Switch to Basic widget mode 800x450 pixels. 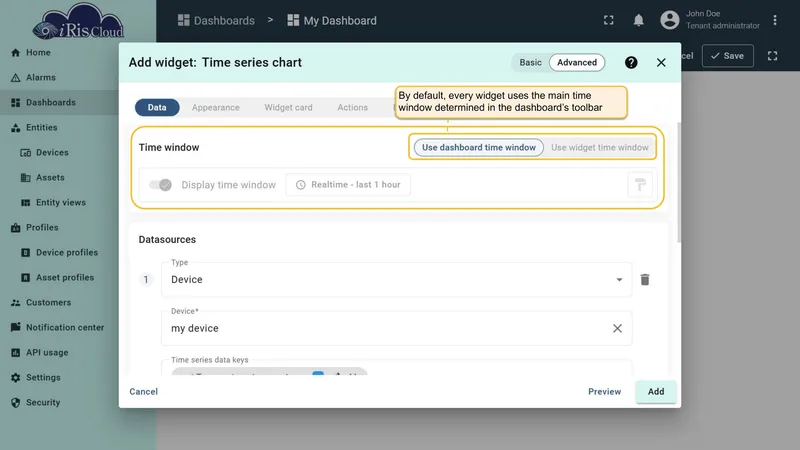(x=530, y=62)
